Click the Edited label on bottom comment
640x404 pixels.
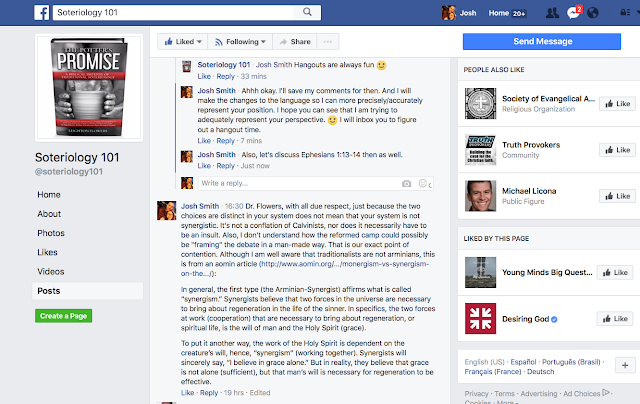pos(260,393)
